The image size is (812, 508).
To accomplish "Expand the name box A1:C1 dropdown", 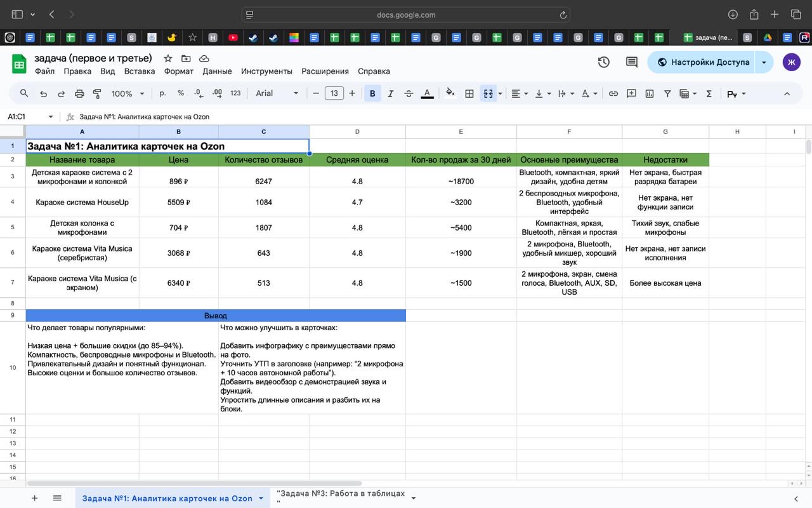I will [x=50, y=117].
